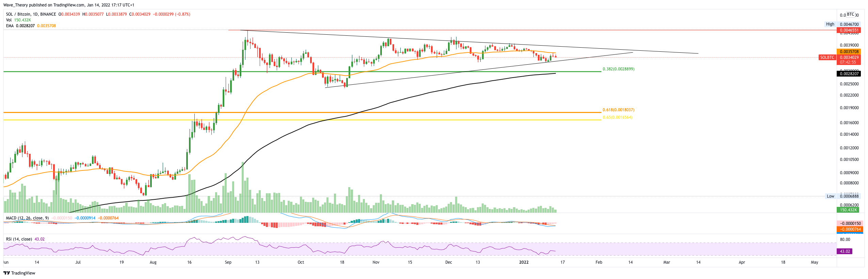The height and width of the screenshot is (279, 868).
Task: Click the Low price marker label
Action: pos(831,196)
